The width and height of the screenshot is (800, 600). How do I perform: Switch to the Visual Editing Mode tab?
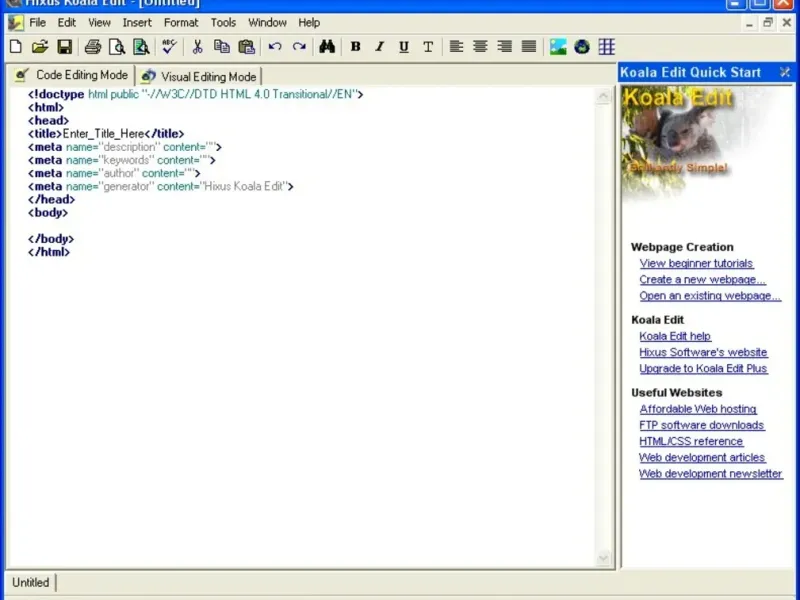199,76
